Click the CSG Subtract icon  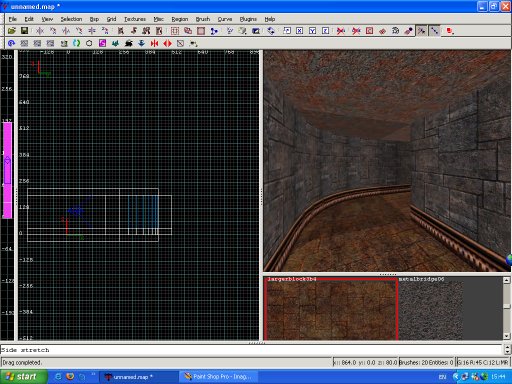coord(175,31)
